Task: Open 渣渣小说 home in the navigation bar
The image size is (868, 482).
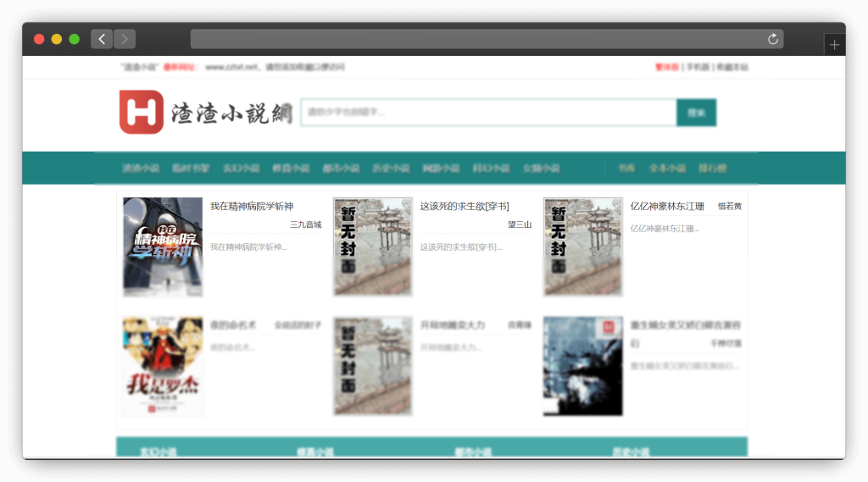Action: [141, 169]
